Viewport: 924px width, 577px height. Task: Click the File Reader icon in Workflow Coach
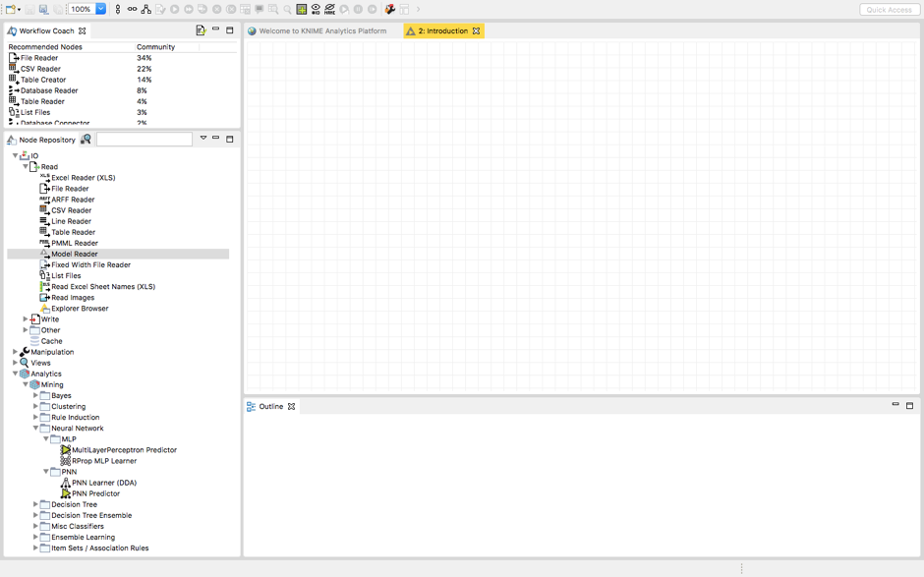14,58
